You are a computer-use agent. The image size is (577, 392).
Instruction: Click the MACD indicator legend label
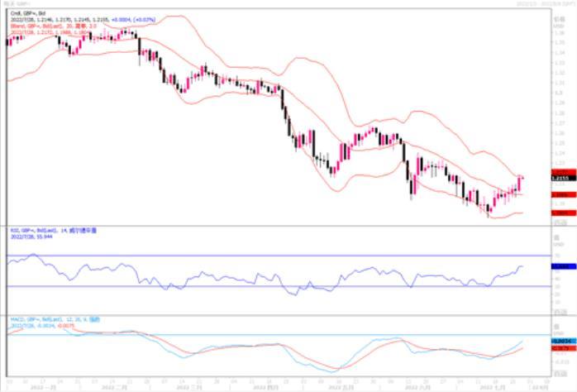point(55,319)
